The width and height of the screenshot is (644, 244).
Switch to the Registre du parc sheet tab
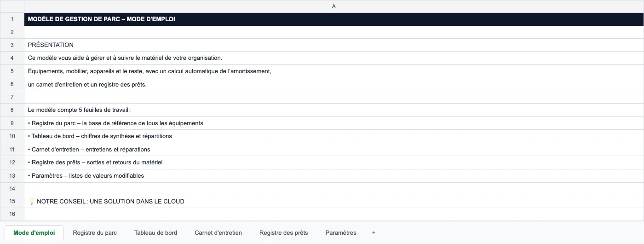coord(95,232)
